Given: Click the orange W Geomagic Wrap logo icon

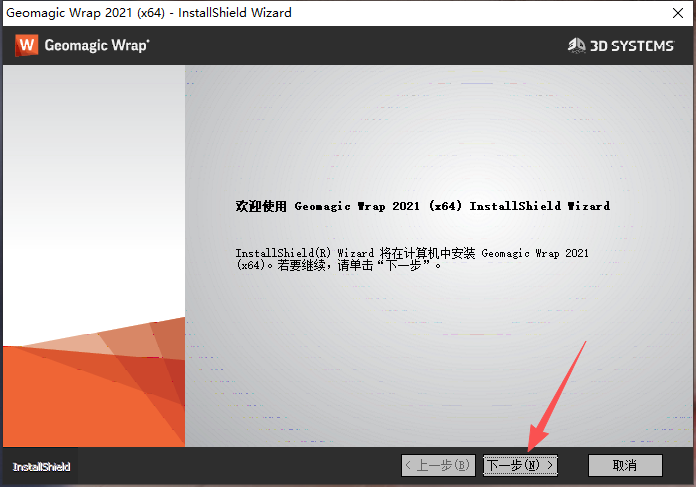Looking at the screenshot, I should coord(27,45).
